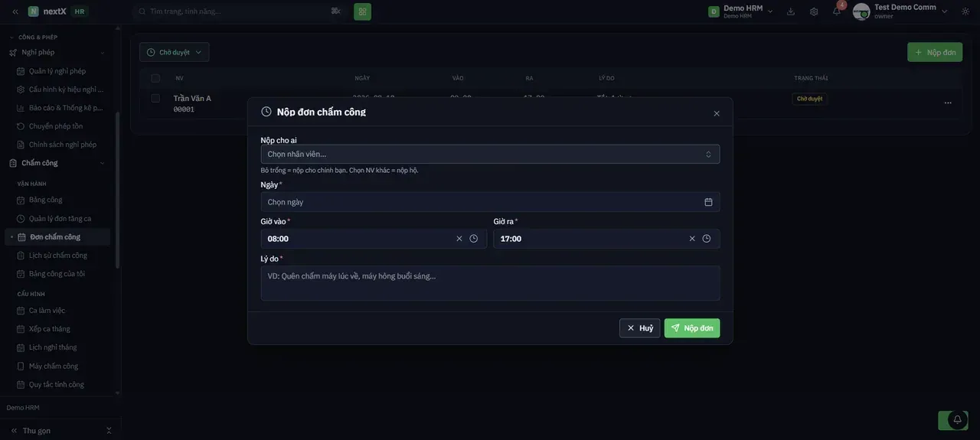Click the HR module badge
Image resolution: width=980 pixels, height=440 pixels.
(80, 11)
